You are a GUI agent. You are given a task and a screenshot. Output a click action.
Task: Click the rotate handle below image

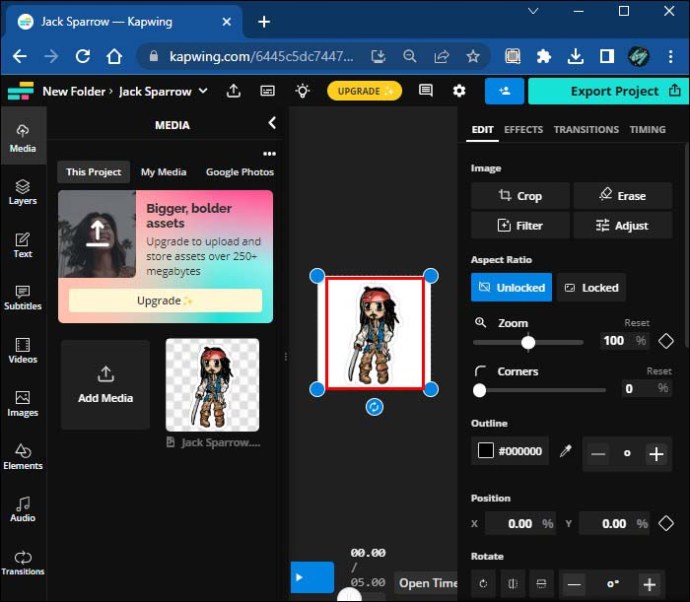374,407
